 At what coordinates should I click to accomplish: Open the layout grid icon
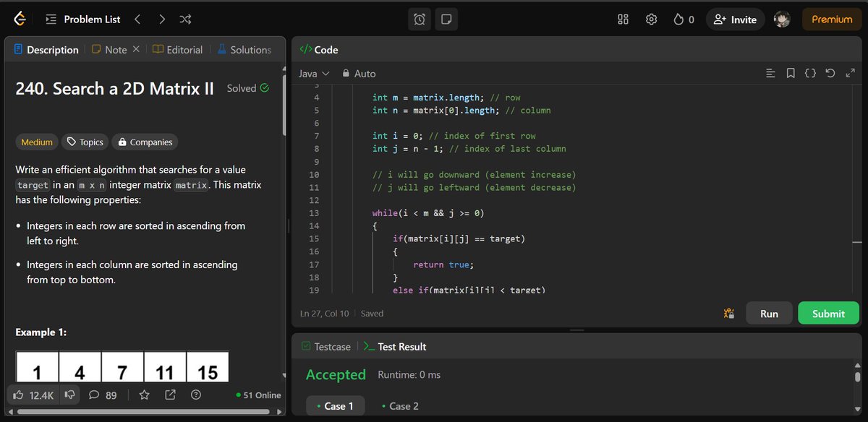point(623,20)
